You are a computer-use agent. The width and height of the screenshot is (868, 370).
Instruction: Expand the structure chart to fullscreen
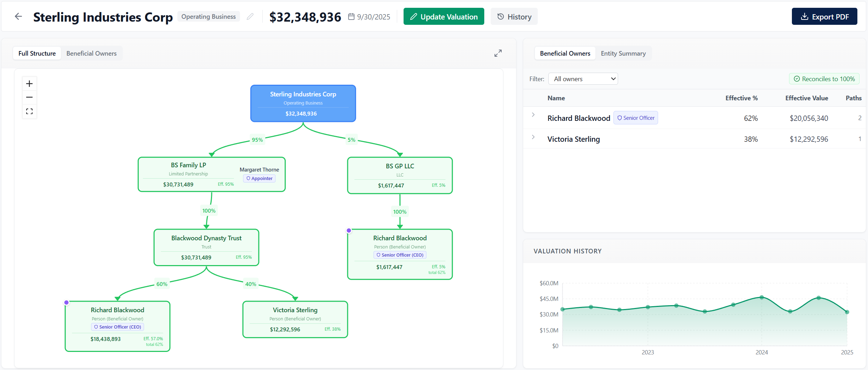point(498,53)
